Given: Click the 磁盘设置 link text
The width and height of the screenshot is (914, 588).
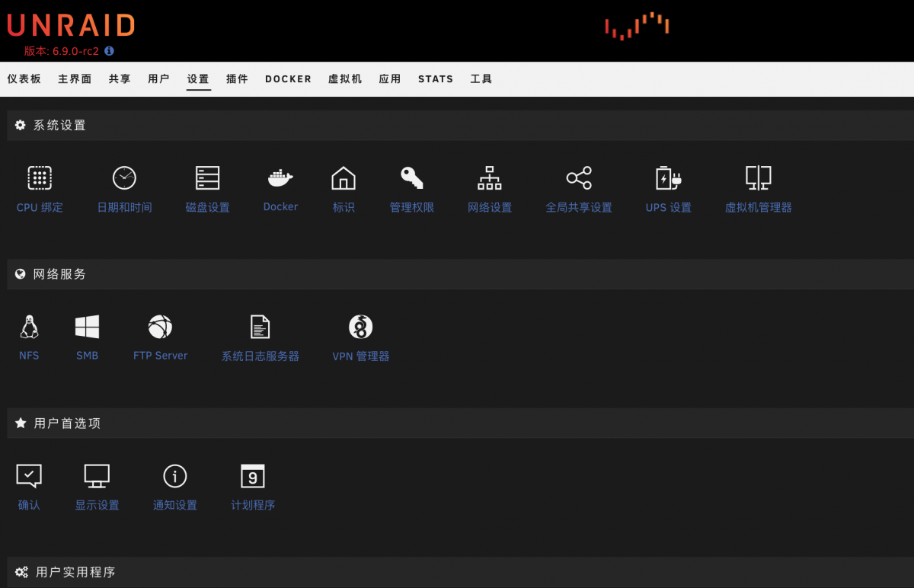Looking at the screenshot, I should [x=207, y=207].
